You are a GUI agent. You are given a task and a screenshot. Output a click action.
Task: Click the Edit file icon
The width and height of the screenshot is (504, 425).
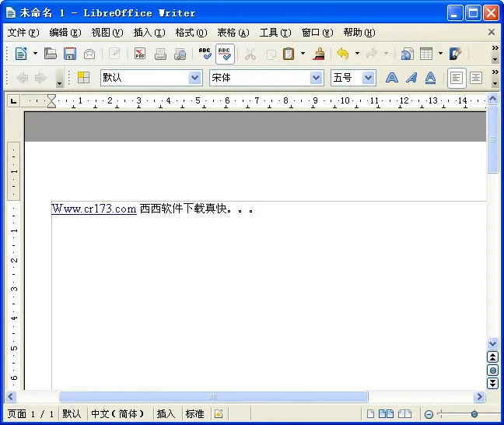point(114,54)
